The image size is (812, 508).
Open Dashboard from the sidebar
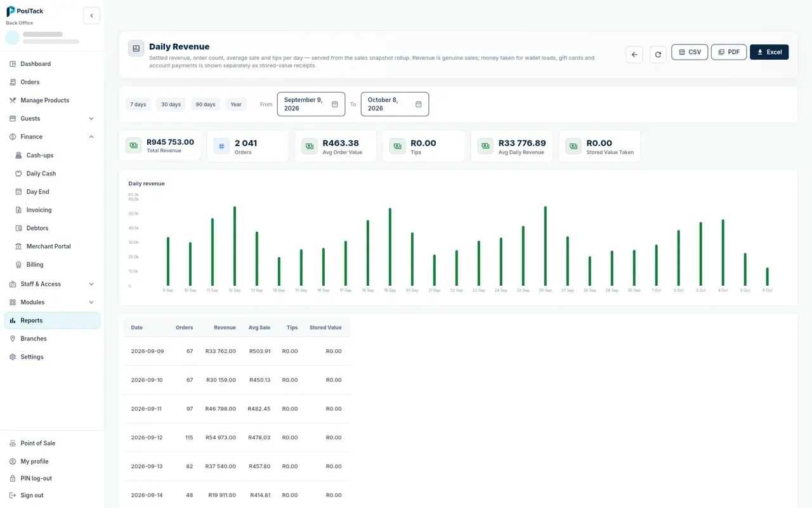click(52, 64)
